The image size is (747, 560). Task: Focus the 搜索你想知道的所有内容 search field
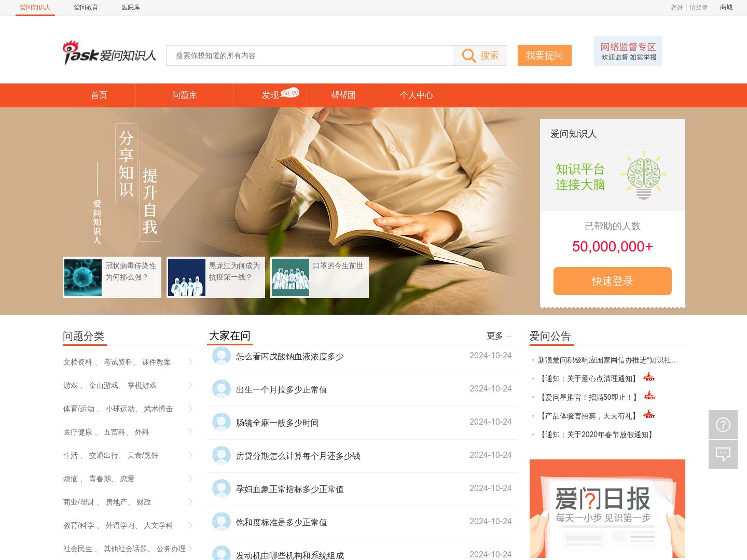coord(310,55)
